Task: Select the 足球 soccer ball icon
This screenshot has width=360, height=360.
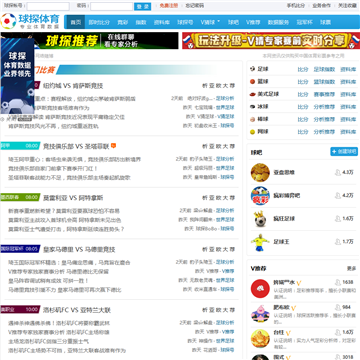Action: click(x=252, y=69)
